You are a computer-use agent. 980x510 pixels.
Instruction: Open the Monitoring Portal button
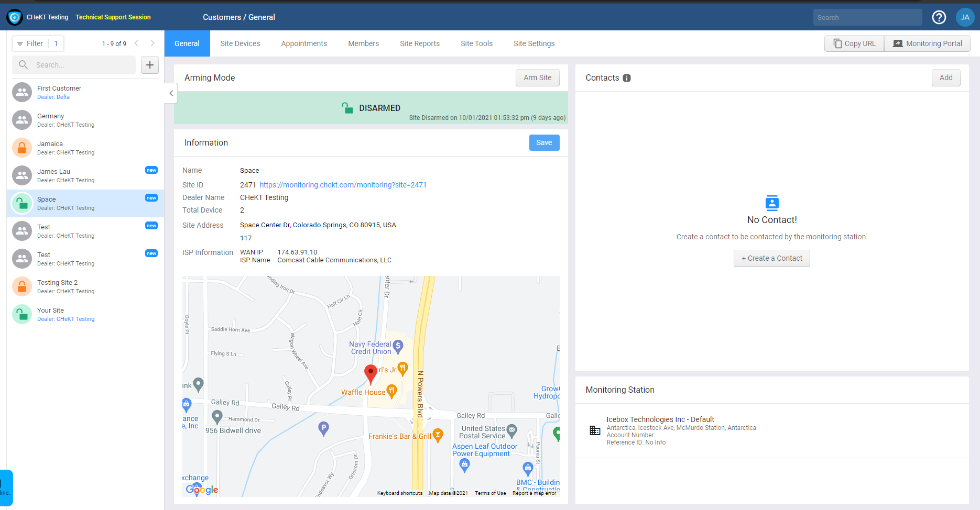pyautogui.click(x=927, y=43)
